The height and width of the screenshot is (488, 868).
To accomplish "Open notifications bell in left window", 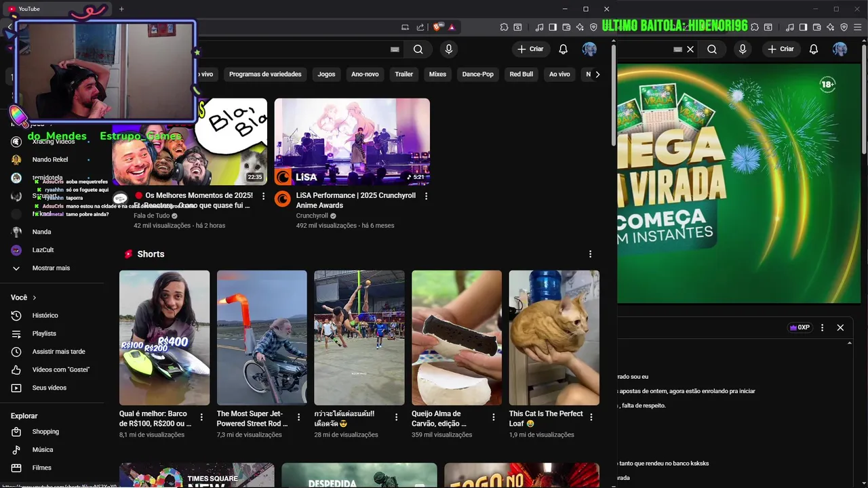I will pyautogui.click(x=563, y=49).
